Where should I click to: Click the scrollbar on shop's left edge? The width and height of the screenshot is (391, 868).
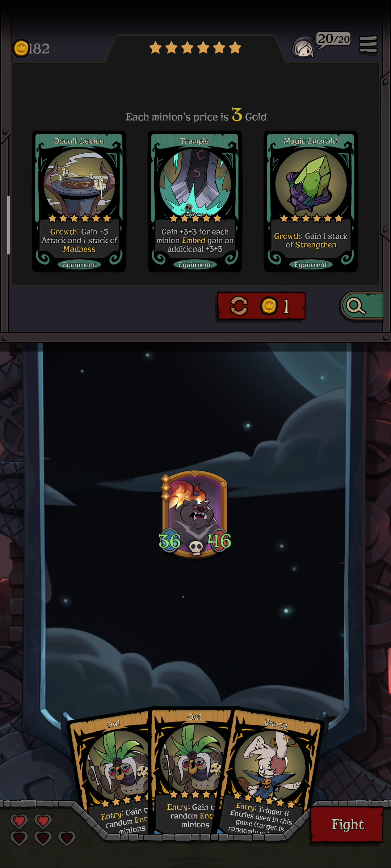pos(8,225)
